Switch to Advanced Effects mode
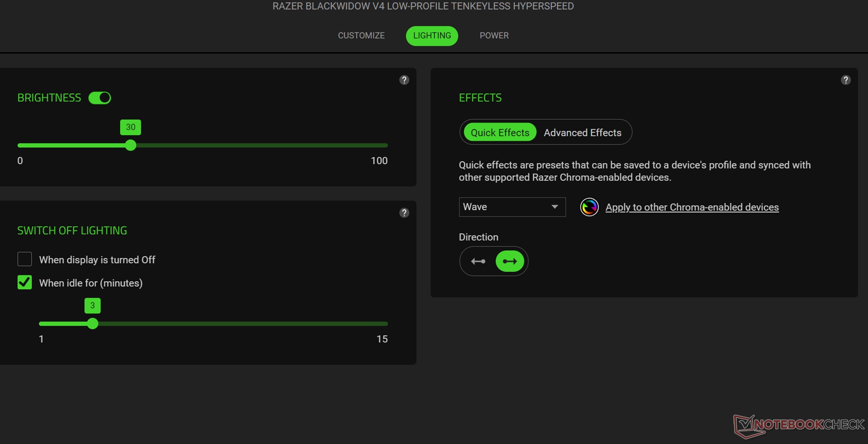This screenshot has height=444, width=868. 582,133
